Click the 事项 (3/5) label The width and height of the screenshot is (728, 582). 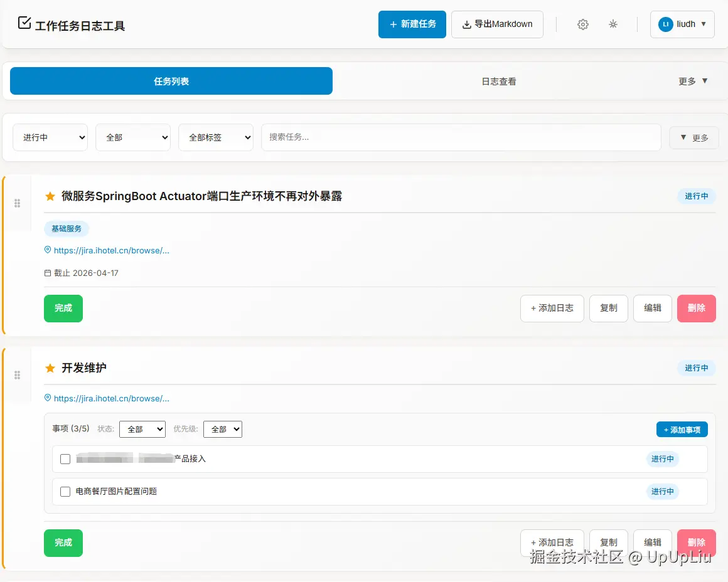(70, 428)
